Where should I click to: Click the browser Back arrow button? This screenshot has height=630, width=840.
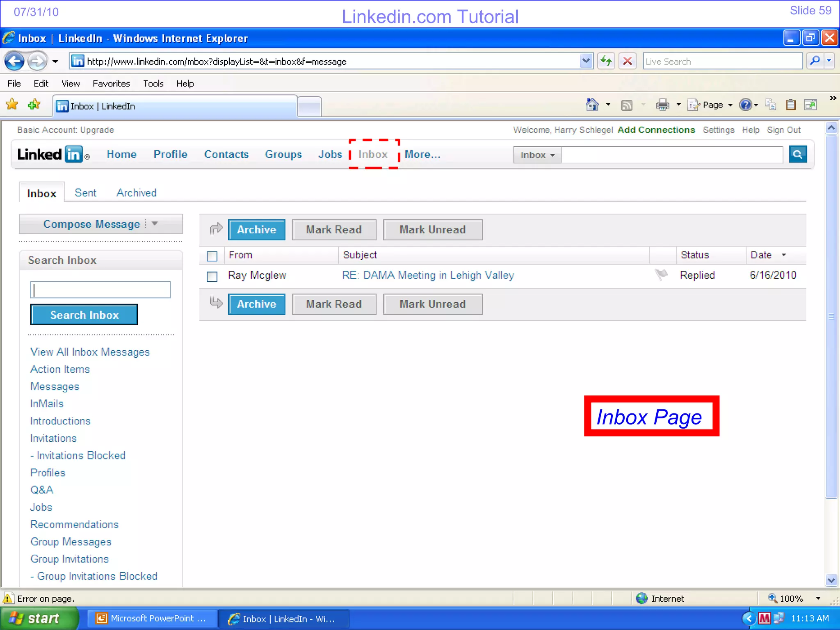pyautogui.click(x=15, y=62)
